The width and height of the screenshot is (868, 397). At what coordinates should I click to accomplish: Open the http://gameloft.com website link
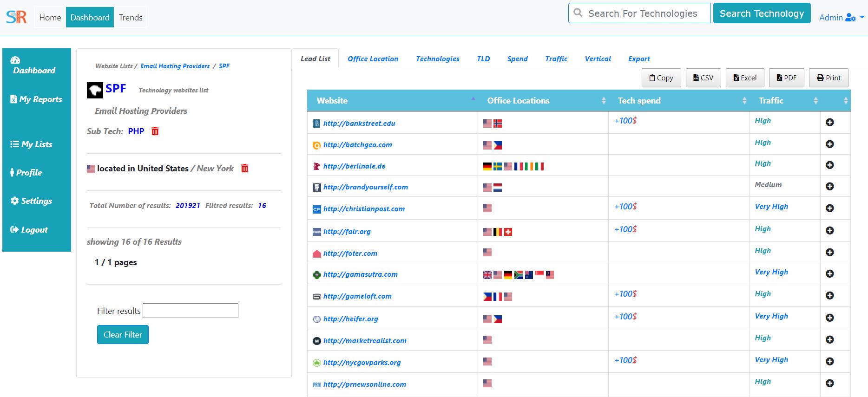point(357,296)
